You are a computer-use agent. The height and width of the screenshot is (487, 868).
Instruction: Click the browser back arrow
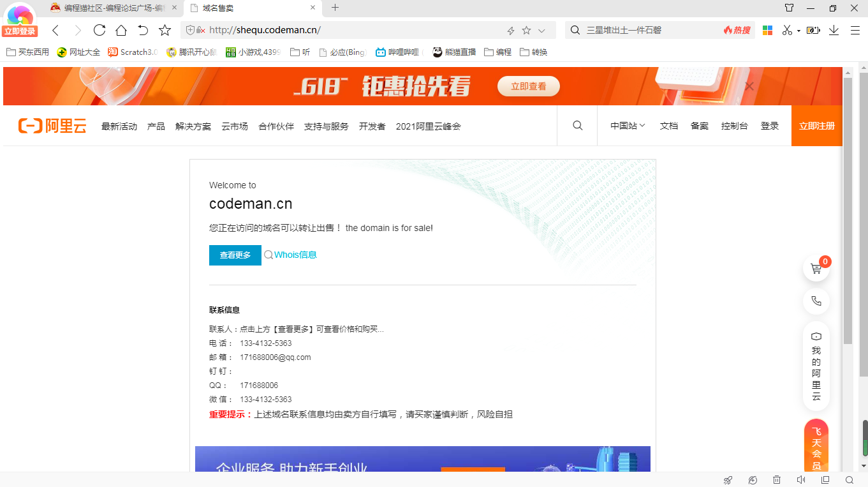point(56,31)
